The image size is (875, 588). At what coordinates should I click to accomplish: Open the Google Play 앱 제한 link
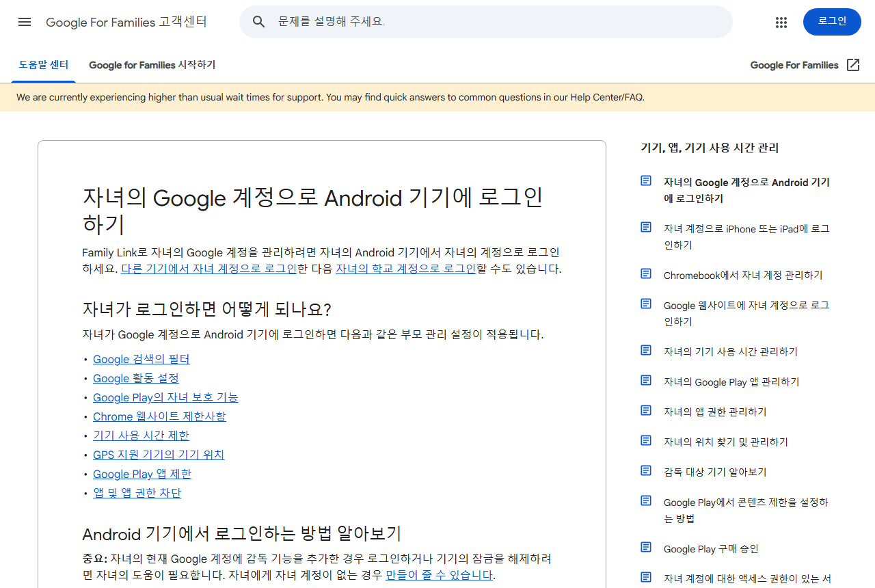142,474
